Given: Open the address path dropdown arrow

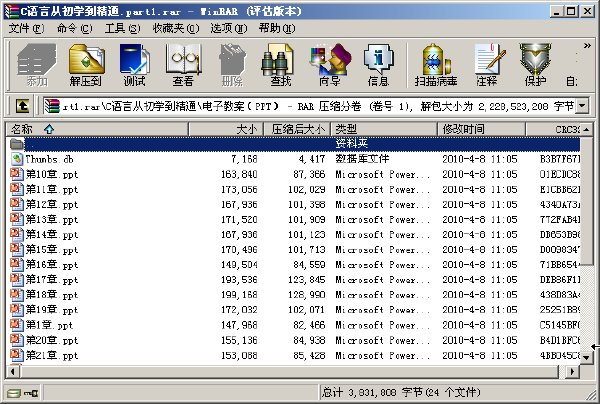Looking at the screenshot, I should coord(582,106).
